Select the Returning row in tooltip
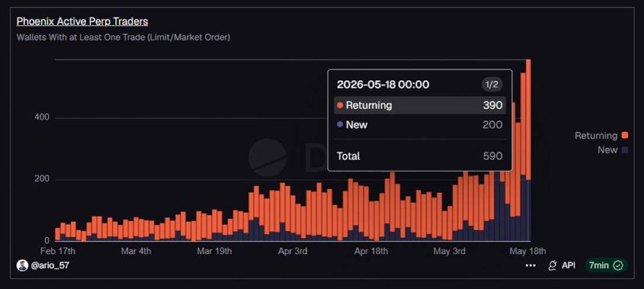The height and width of the screenshot is (289, 644). 420,106
